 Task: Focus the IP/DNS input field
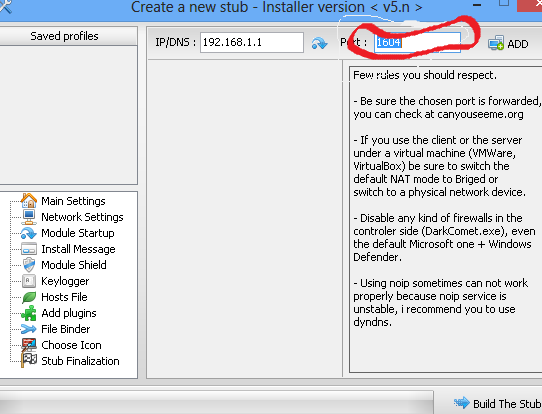[252, 43]
